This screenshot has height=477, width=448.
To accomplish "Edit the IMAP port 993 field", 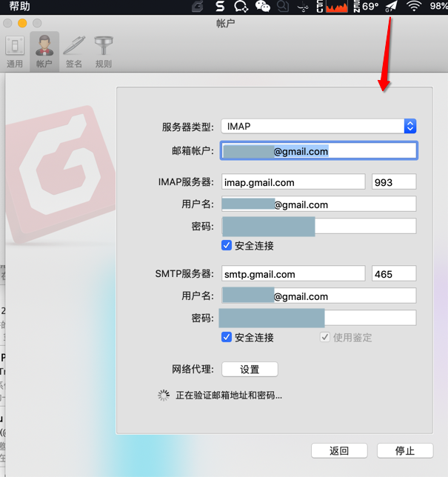I will [394, 182].
